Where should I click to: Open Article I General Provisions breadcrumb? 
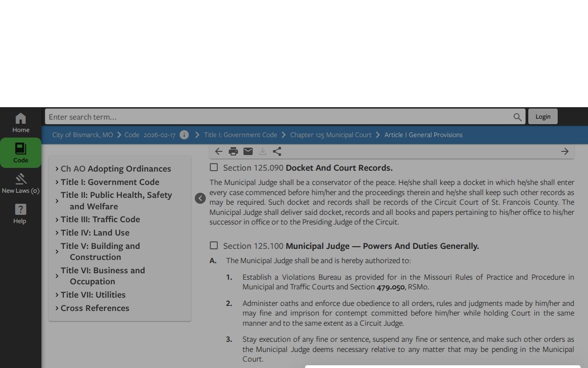pos(424,135)
